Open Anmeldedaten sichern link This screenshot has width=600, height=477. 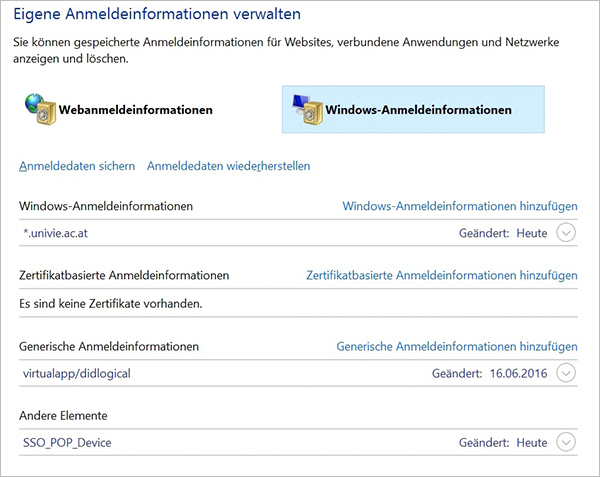point(77,166)
